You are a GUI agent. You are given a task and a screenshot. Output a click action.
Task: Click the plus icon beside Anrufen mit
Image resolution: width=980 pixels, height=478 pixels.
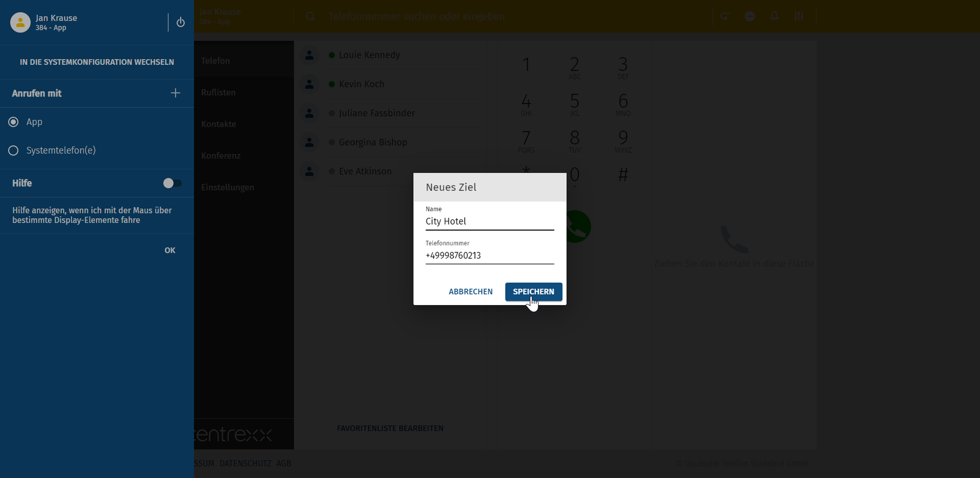[x=175, y=93]
